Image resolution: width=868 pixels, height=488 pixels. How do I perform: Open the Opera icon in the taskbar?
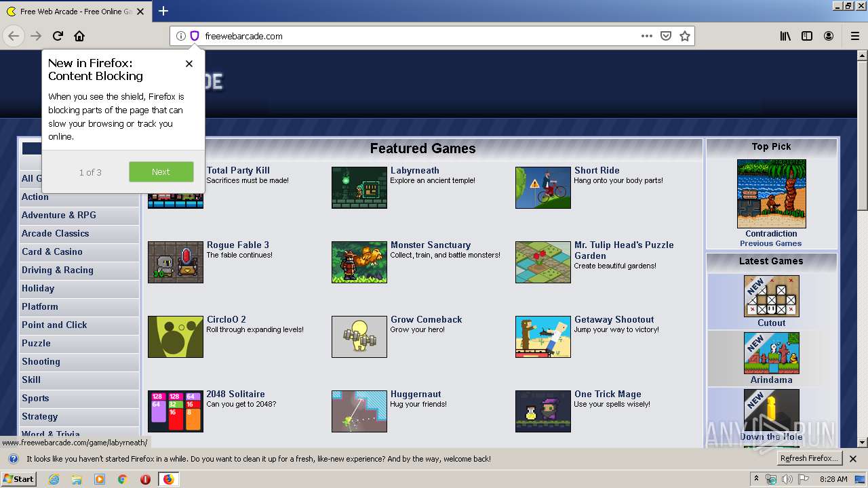(145, 479)
